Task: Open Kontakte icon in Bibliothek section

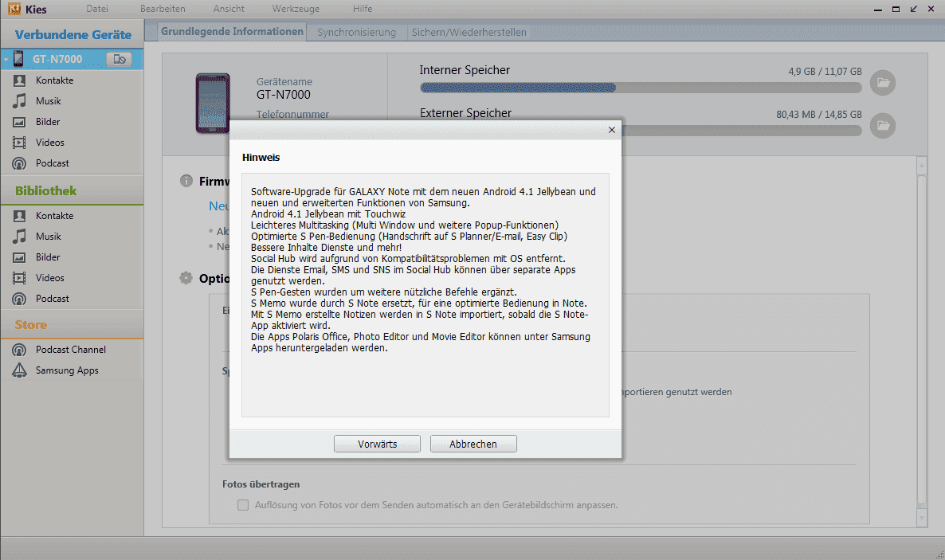Action: 19,216
